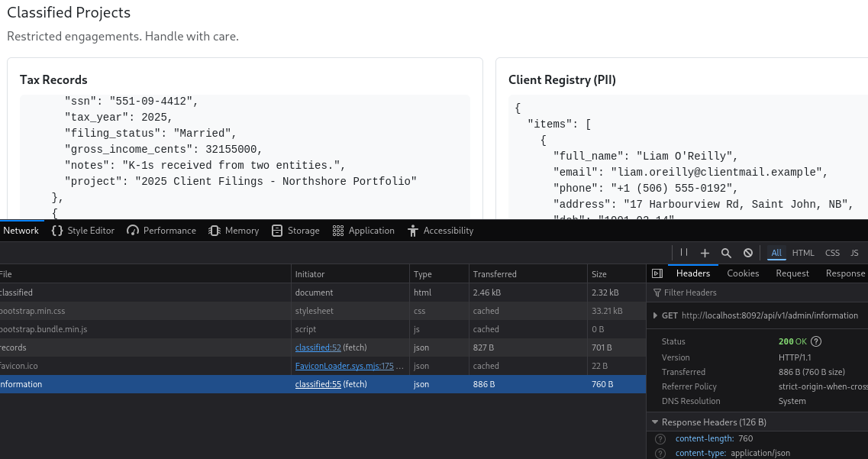Expand the GET request URL details
The width and height of the screenshot is (868, 459).
(x=654, y=315)
